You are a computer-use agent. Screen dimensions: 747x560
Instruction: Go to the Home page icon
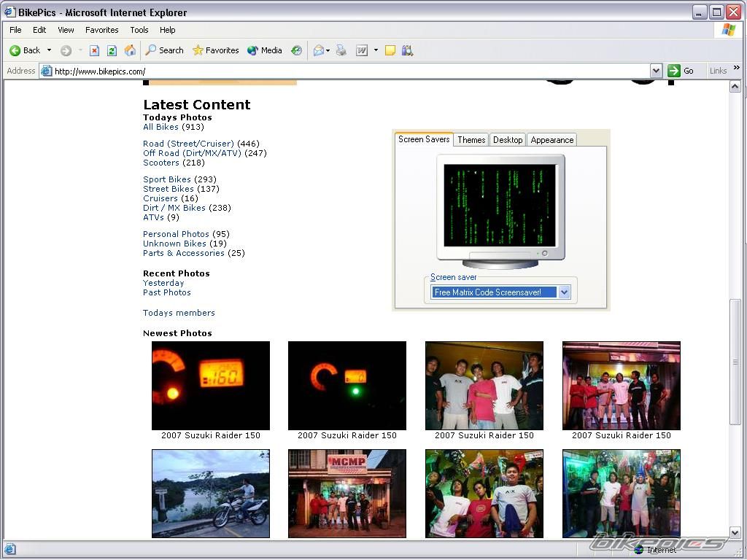[130, 50]
